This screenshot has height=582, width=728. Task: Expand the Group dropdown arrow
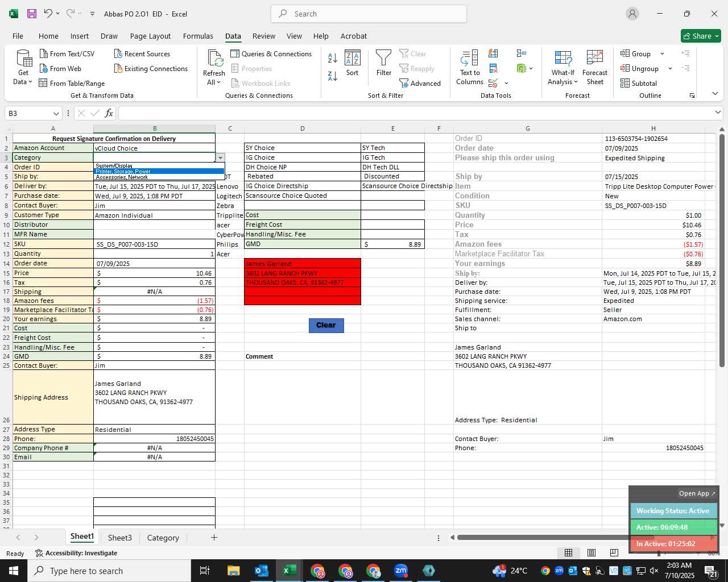click(x=662, y=54)
